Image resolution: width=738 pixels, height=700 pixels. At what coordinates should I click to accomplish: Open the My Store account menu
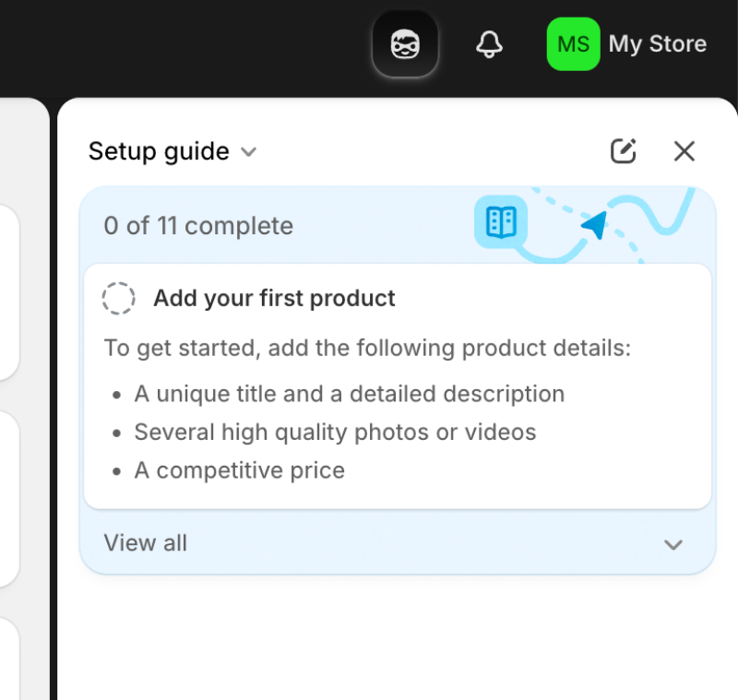pos(657,43)
